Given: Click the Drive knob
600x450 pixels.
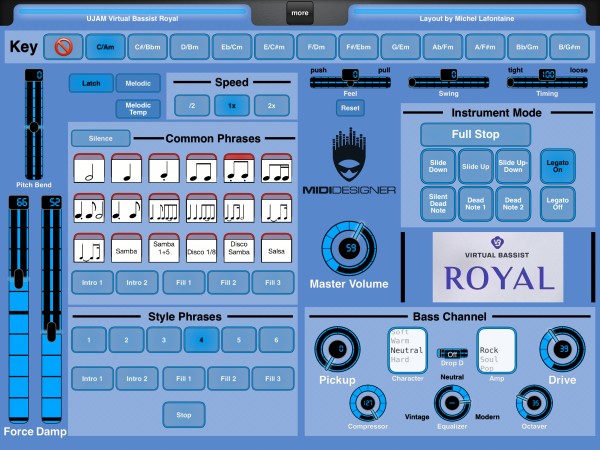Looking at the screenshot, I should (x=562, y=349).
